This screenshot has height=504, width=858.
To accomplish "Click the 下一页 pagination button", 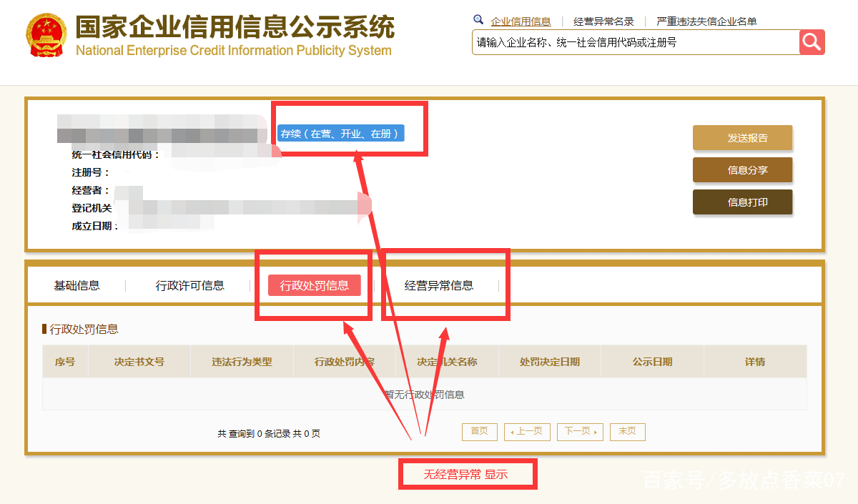I will 580,432.
